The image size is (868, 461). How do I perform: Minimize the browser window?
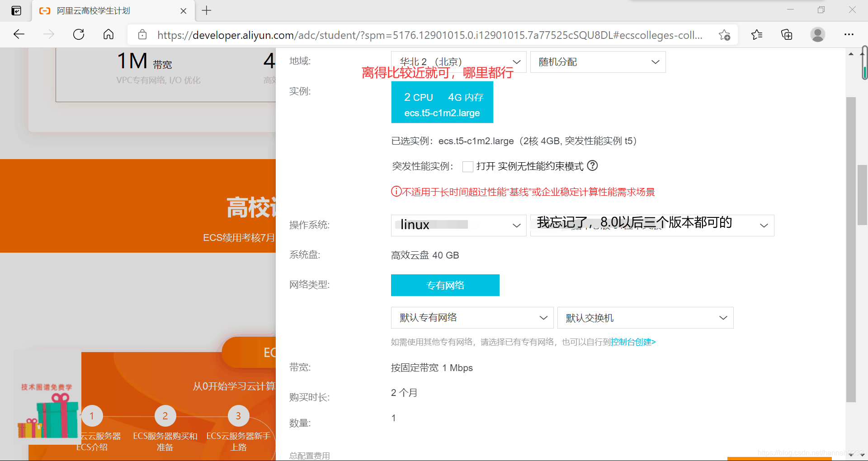pyautogui.click(x=790, y=9)
